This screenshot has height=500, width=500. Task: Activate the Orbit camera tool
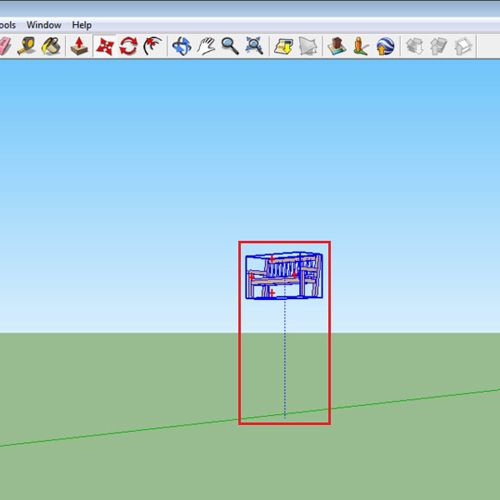point(182,46)
